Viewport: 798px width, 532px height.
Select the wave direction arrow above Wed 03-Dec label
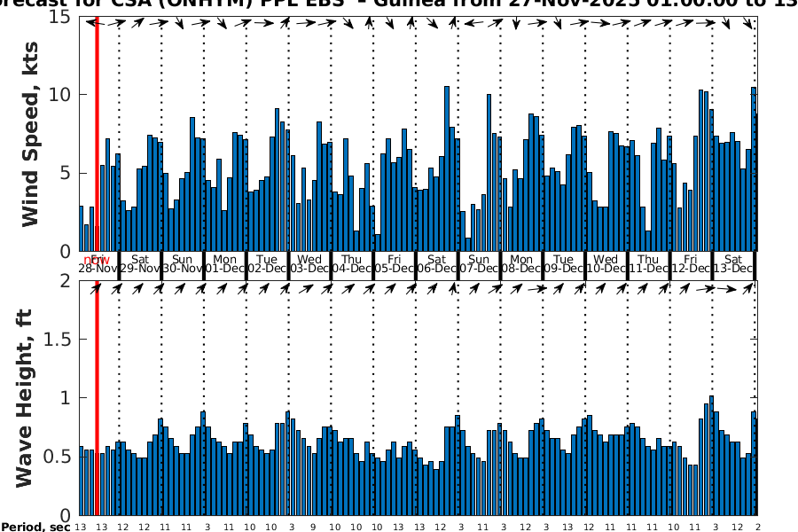point(306,288)
